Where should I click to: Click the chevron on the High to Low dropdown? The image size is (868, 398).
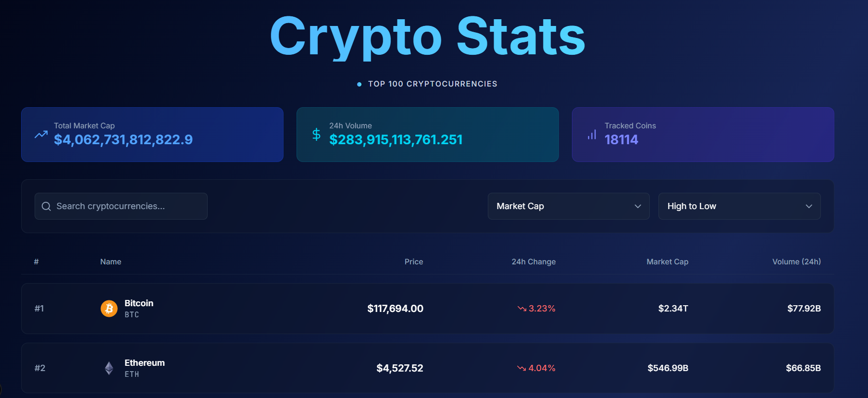click(809, 206)
